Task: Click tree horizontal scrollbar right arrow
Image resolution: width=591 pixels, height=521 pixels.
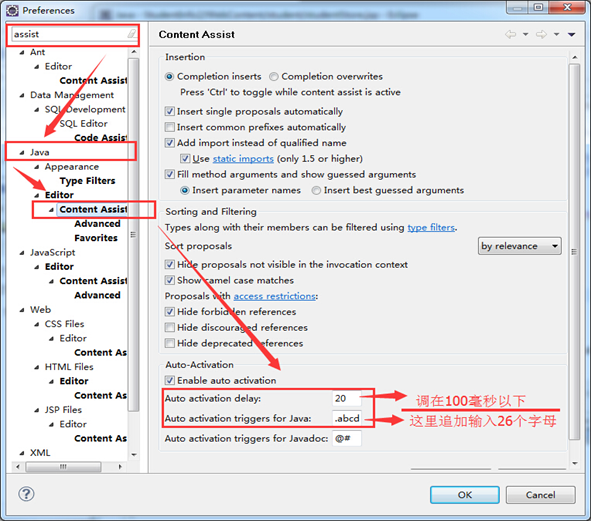Action: click(x=120, y=467)
